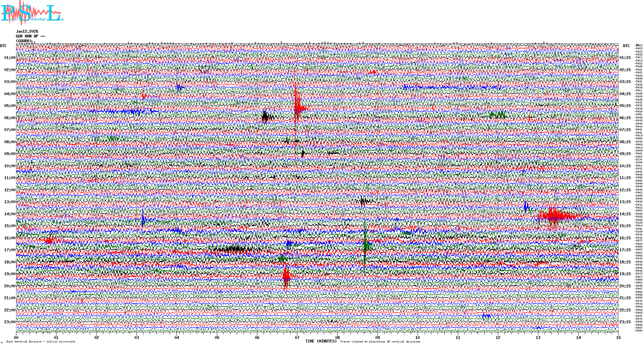Click the red event below the 19:00 trace
Viewport: 644px width, 346px height.
tap(286, 276)
